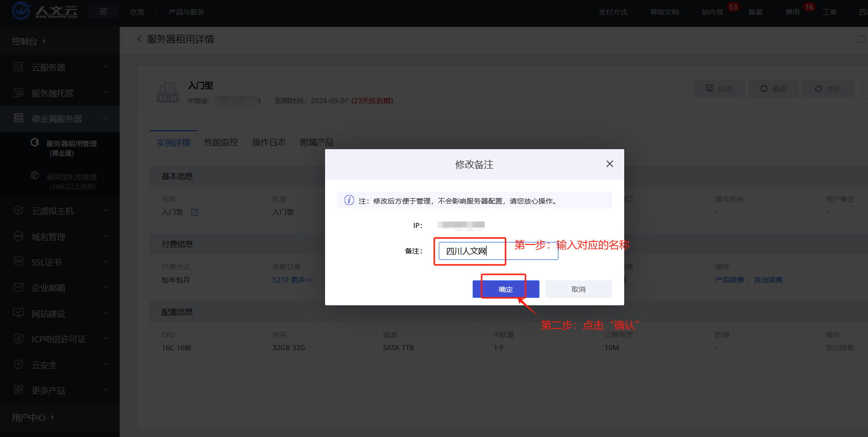868x437 pixels.
Task: Switch to the 操作日志 tab
Action: [x=269, y=143]
